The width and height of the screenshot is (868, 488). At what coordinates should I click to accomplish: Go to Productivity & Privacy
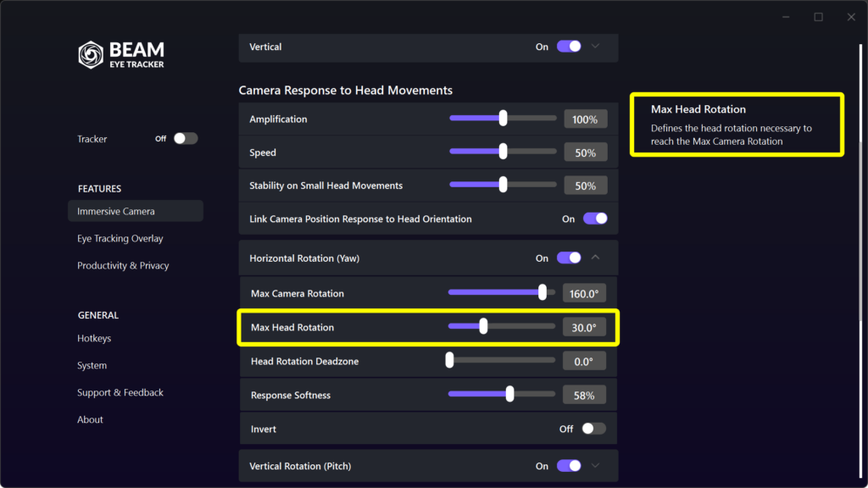tap(123, 265)
